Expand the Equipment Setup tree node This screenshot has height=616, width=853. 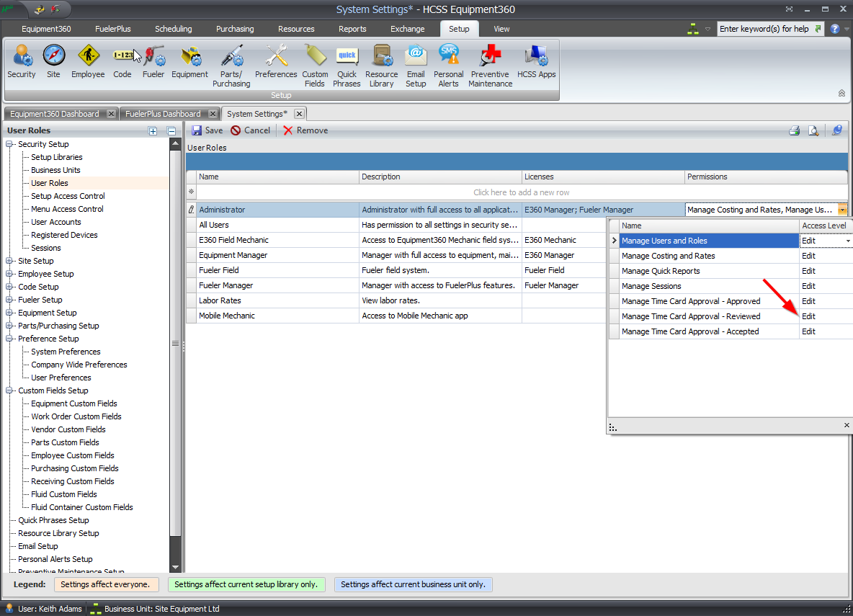click(x=8, y=313)
